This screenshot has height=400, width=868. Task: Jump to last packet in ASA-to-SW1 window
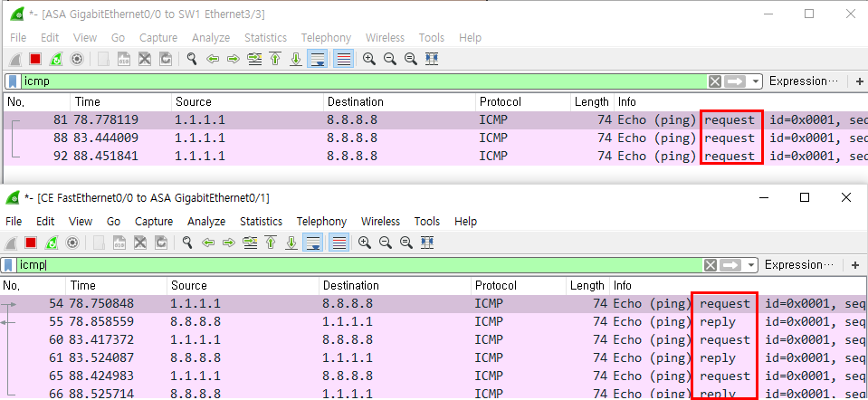coord(296,59)
